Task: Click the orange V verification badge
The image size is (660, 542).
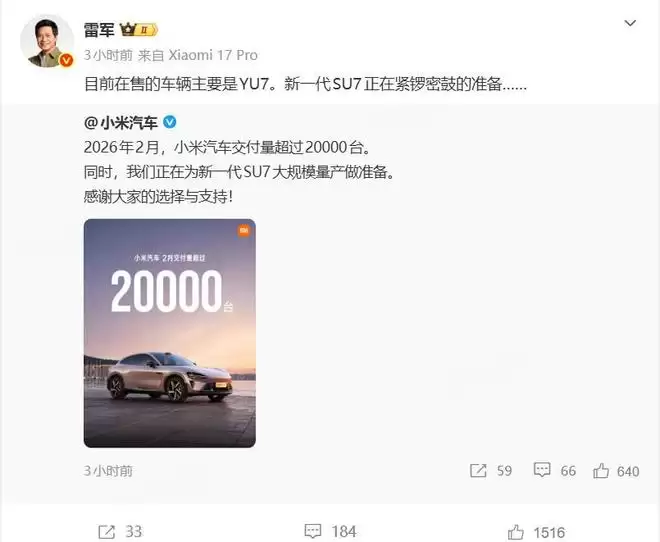Action: pos(66,61)
